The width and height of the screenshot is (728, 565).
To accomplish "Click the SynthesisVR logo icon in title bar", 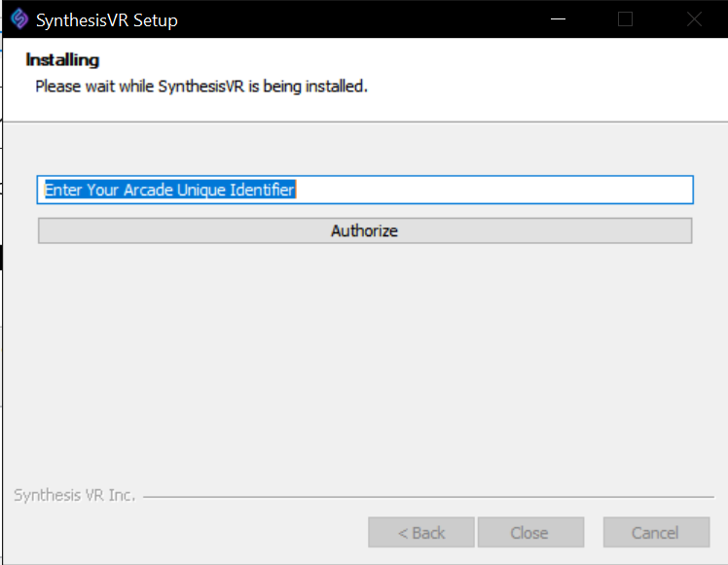I will [x=19, y=19].
